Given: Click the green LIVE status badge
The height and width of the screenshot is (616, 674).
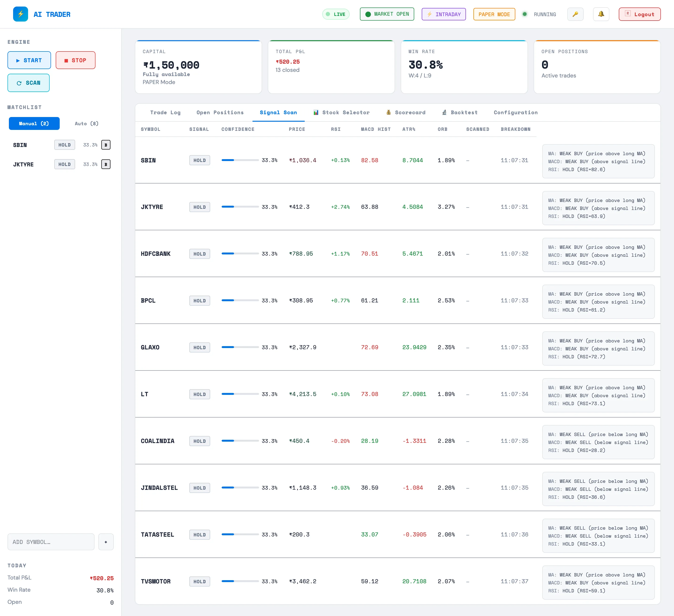Looking at the screenshot, I should 336,14.
